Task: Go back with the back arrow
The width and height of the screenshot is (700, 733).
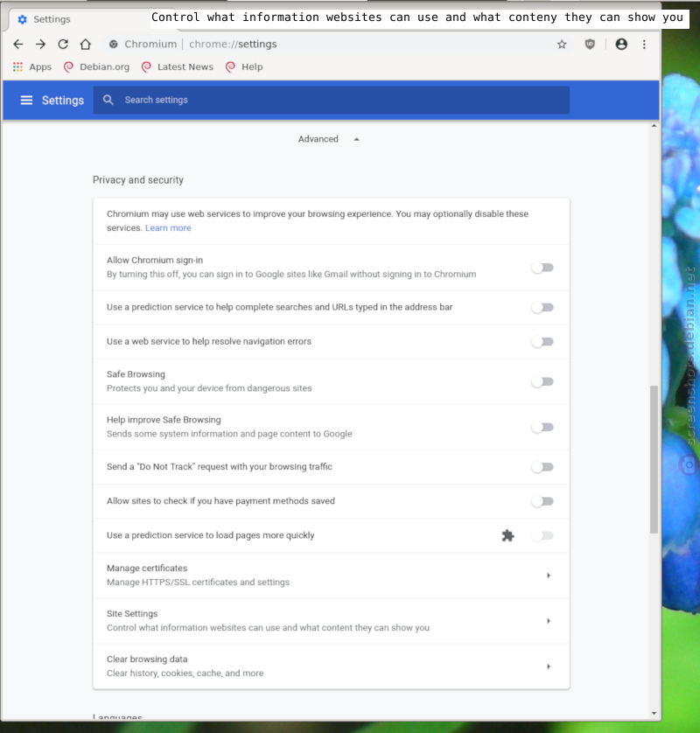Action: point(18,45)
